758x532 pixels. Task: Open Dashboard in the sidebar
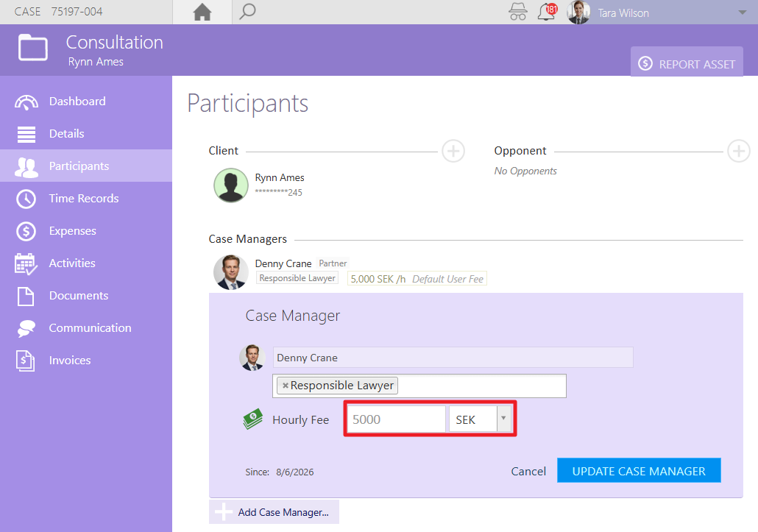[86, 101]
